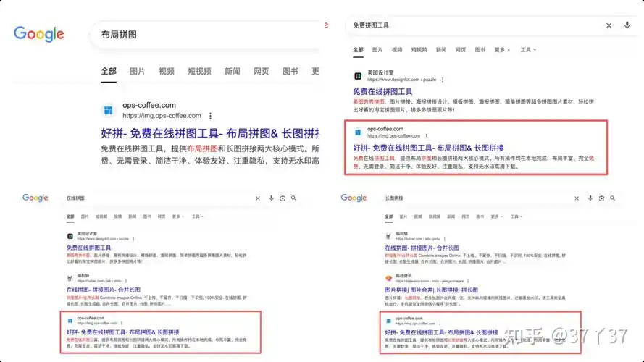The width and height of the screenshot is (644, 362).
Task: Start voice search in the 免费拼图工具 search bar
Action: (627, 25)
